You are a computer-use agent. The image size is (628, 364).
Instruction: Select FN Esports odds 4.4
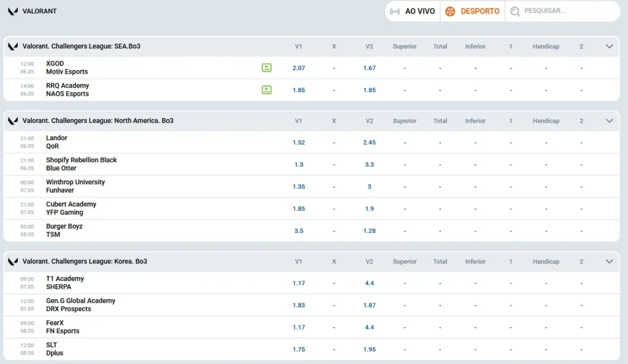[369, 327]
